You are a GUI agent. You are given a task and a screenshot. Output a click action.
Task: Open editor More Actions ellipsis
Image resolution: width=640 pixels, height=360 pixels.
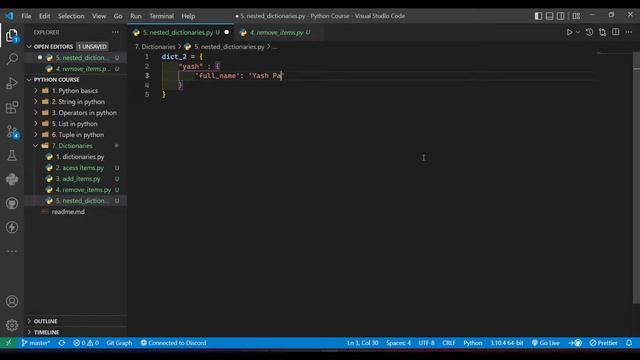coord(629,32)
